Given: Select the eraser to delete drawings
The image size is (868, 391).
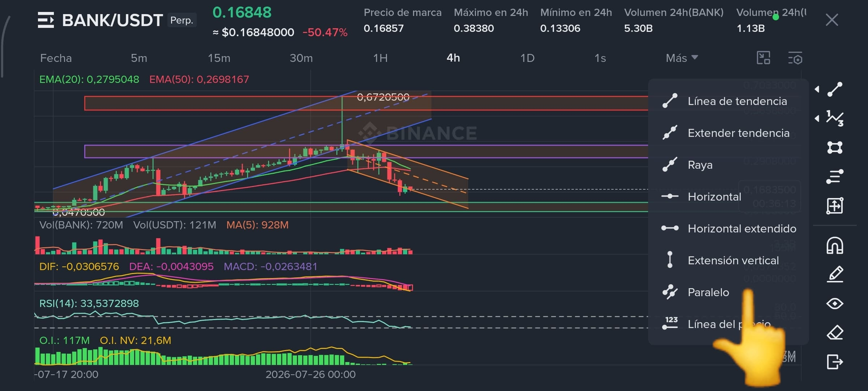Looking at the screenshot, I should pos(835,332).
